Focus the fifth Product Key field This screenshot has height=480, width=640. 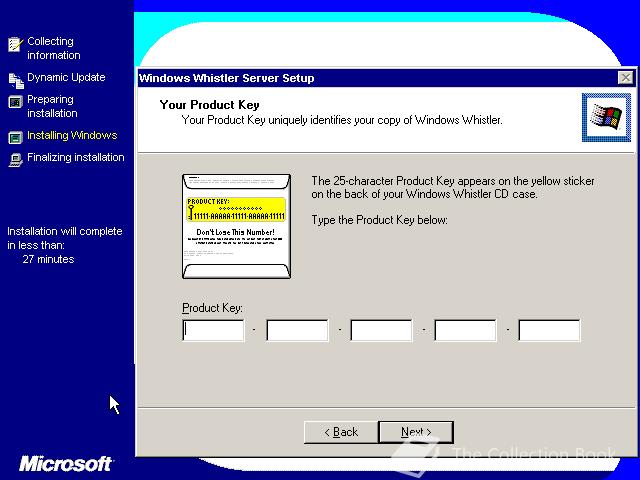click(x=549, y=330)
